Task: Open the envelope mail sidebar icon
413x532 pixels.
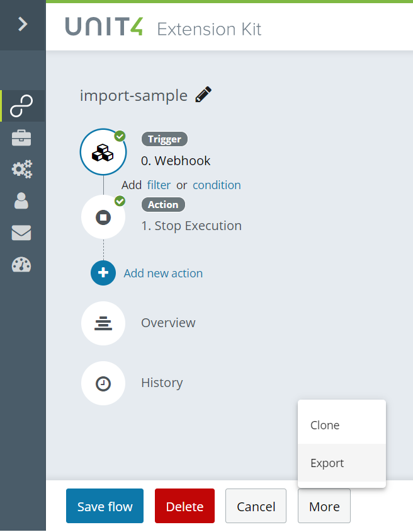Action: pyautogui.click(x=21, y=233)
